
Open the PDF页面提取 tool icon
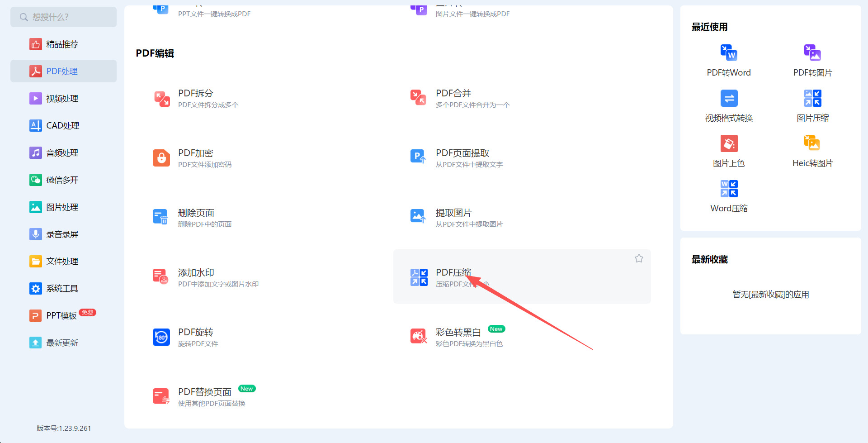tap(418, 157)
